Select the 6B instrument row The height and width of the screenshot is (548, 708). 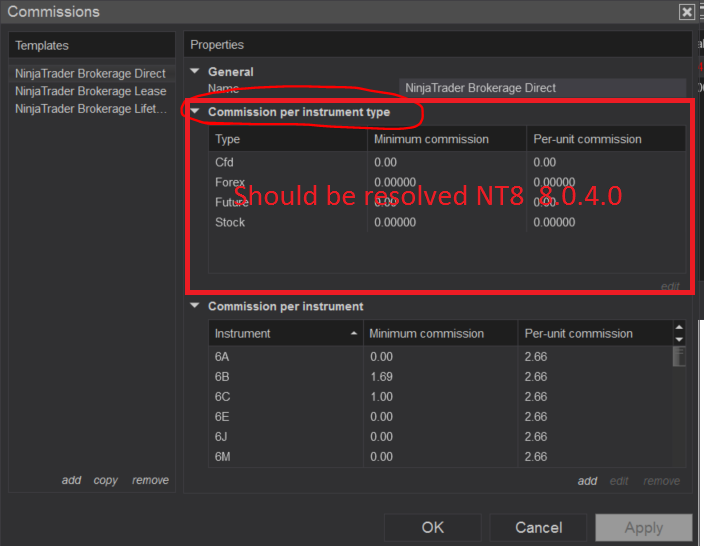[441, 376]
